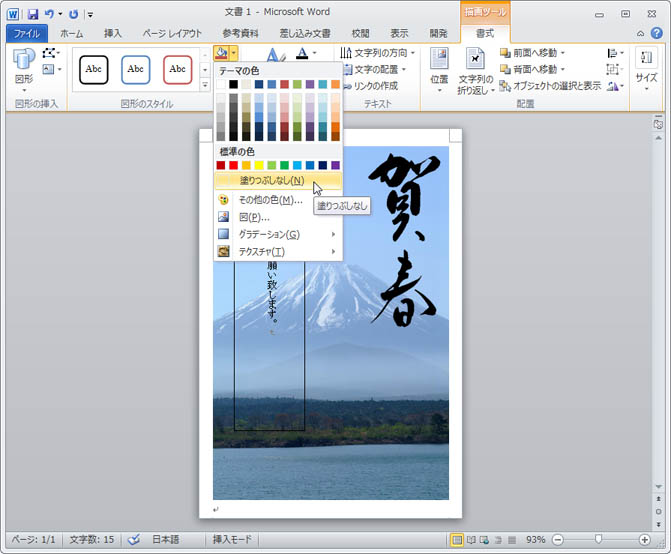Select the red-outlined Abc shape style thumbnail
The width and height of the screenshot is (671, 554).
pyautogui.click(x=177, y=69)
